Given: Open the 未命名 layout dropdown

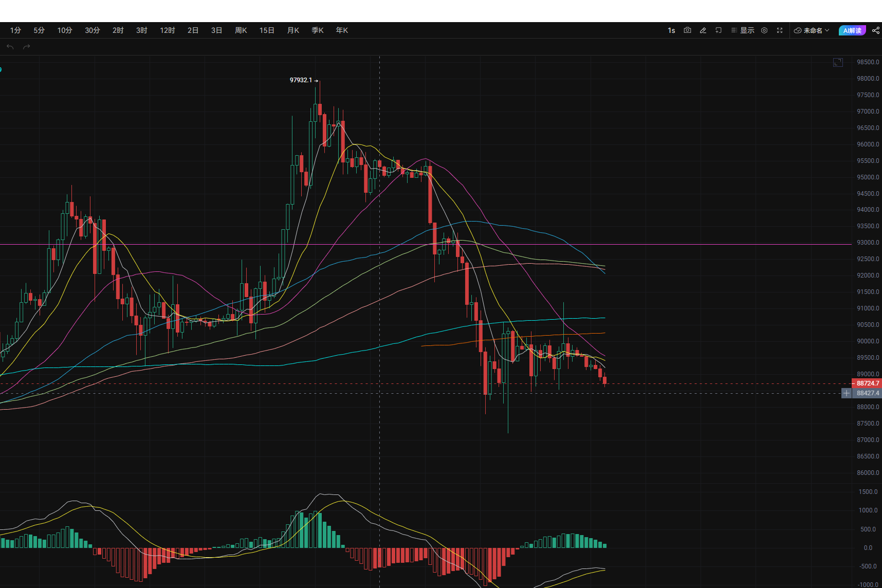Looking at the screenshot, I should click(x=812, y=30).
